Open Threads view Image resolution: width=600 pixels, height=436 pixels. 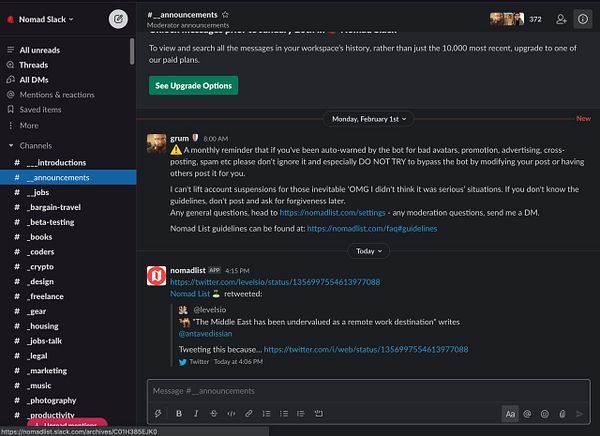click(34, 65)
